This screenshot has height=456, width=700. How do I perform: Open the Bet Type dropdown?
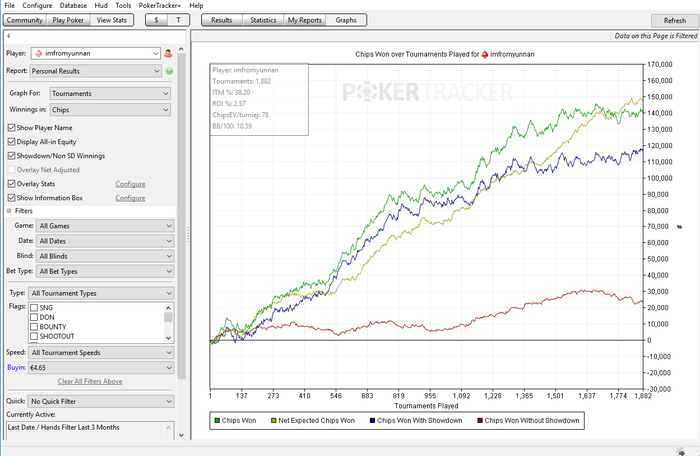click(x=104, y=271)
